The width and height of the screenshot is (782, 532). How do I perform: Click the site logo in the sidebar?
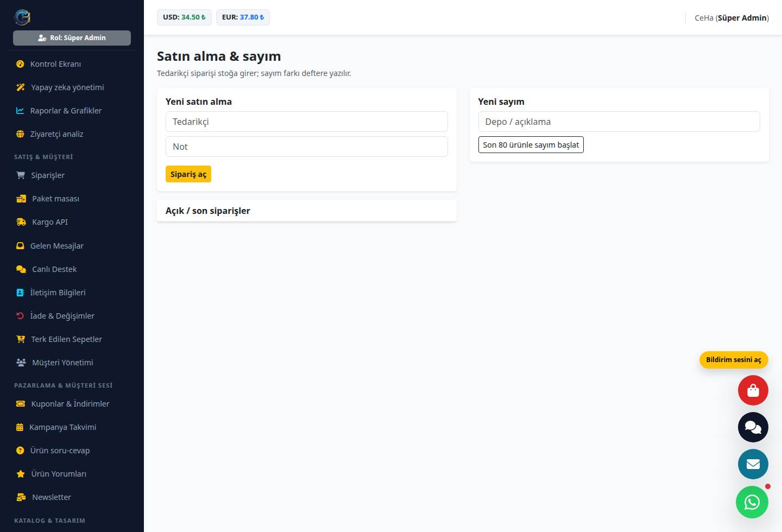click(x=22, y=17)
